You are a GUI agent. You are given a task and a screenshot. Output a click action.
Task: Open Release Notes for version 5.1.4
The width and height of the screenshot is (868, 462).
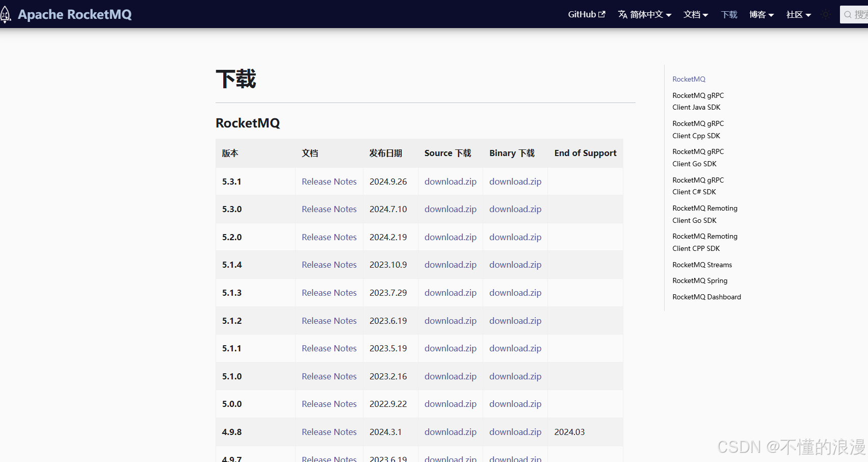[x=329, y=265]
